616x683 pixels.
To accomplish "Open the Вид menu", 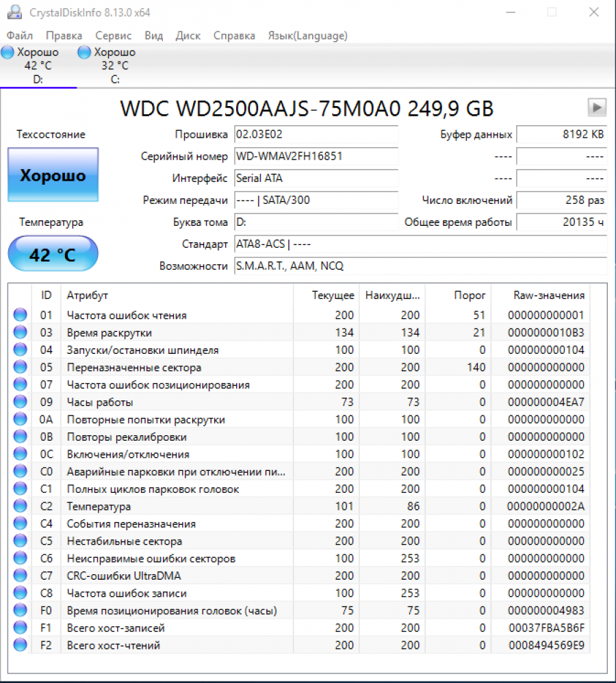I will pos(154,36).
